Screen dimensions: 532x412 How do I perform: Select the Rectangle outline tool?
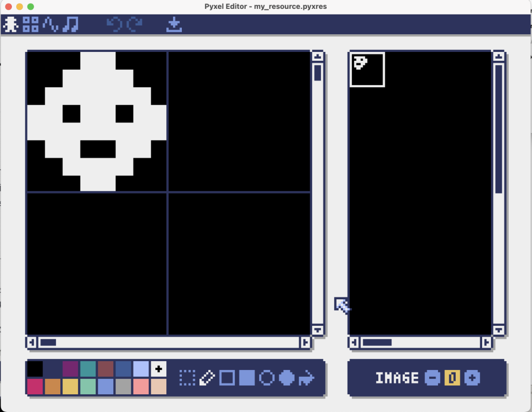(227, 378)
